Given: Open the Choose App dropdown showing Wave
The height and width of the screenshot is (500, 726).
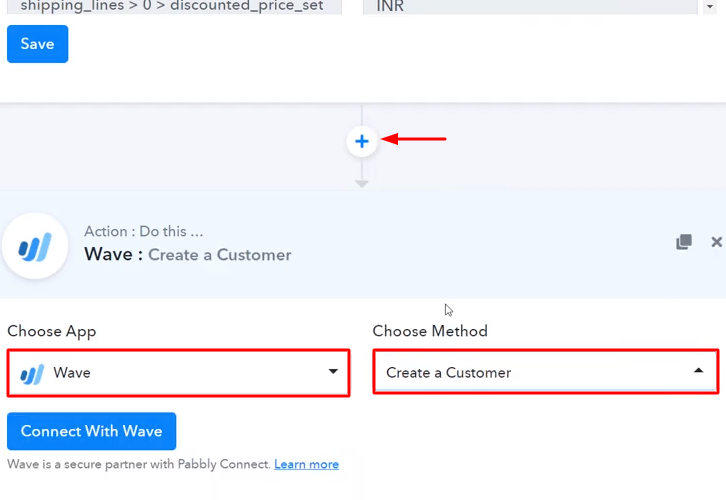Looking at the screenshot, I should 178,373.
